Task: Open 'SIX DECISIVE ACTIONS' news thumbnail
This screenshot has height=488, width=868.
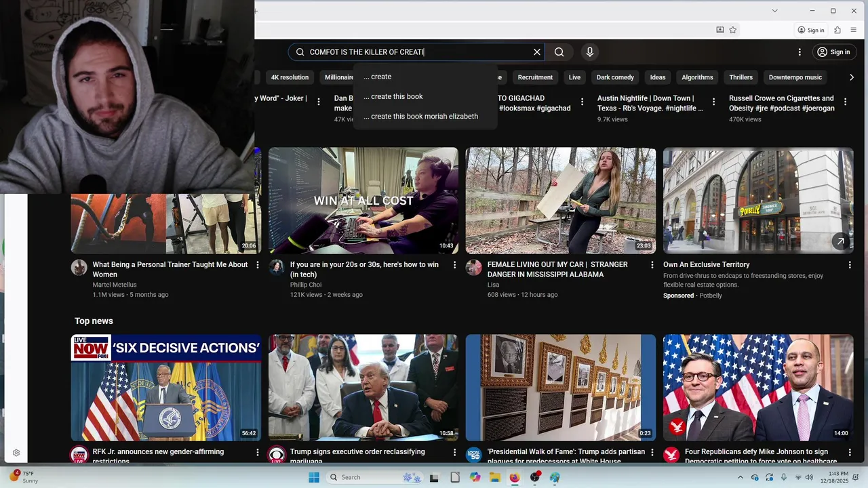Action: [x=166, y=388]
